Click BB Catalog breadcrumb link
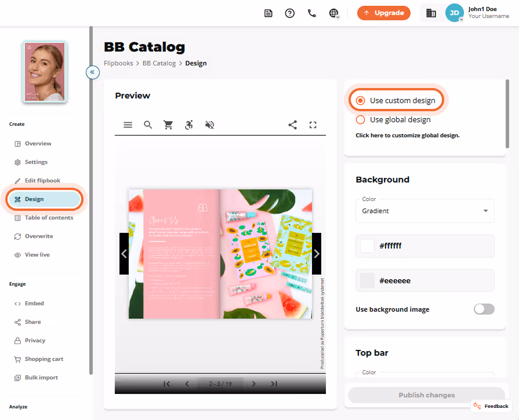This screenshot has width=519, height=420. pos(159,63)
